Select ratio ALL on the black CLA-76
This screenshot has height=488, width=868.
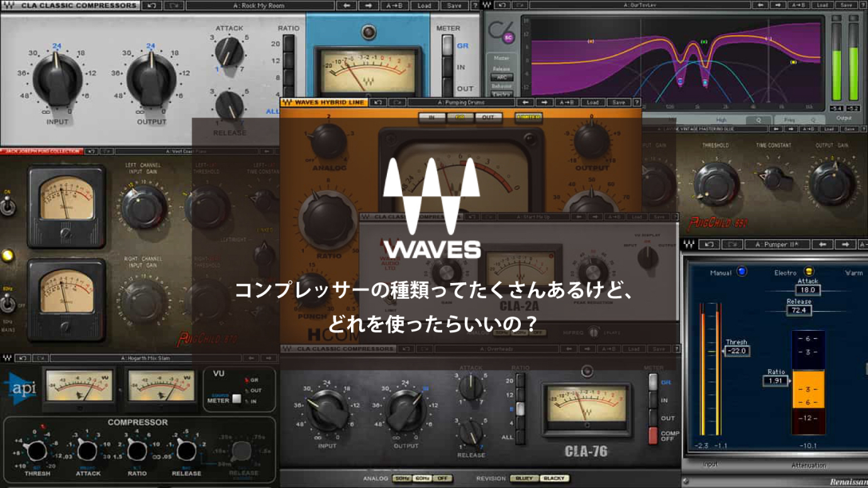pyautogui.click(x=520, y=437)
